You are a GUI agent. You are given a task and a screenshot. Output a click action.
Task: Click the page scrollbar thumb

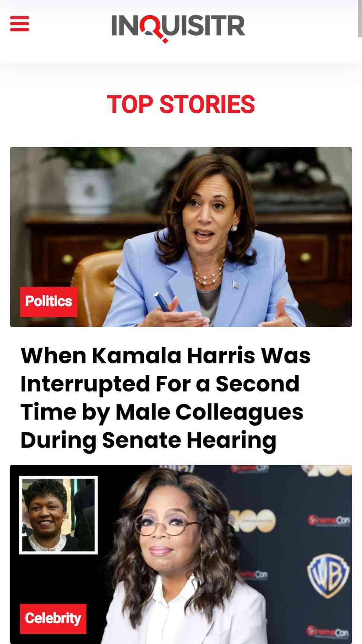360,19
